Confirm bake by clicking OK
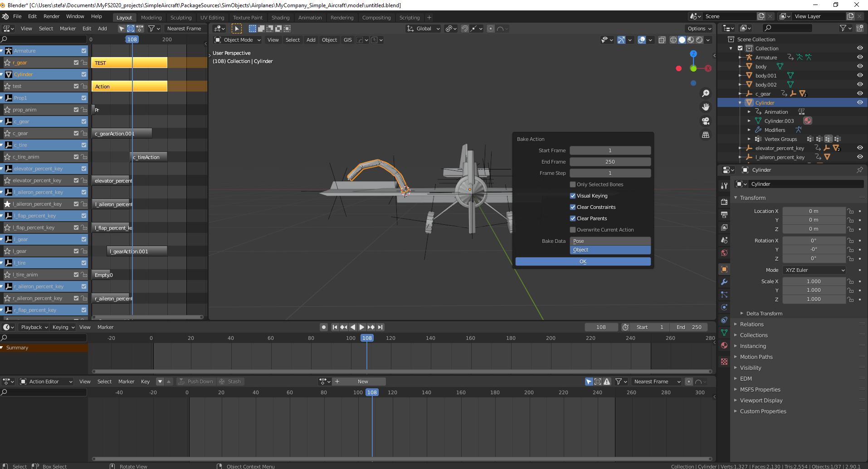 [x=583, y=261]
